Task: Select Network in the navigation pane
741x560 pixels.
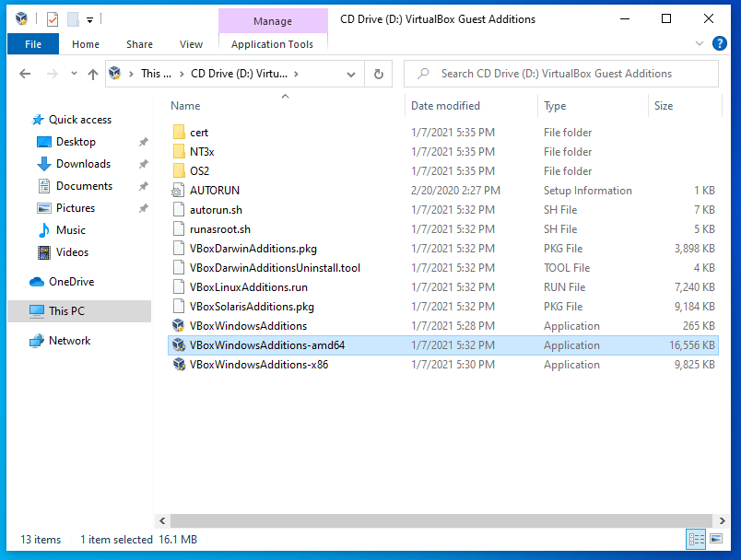Action: pyautogui.click(x=69, y=341)
